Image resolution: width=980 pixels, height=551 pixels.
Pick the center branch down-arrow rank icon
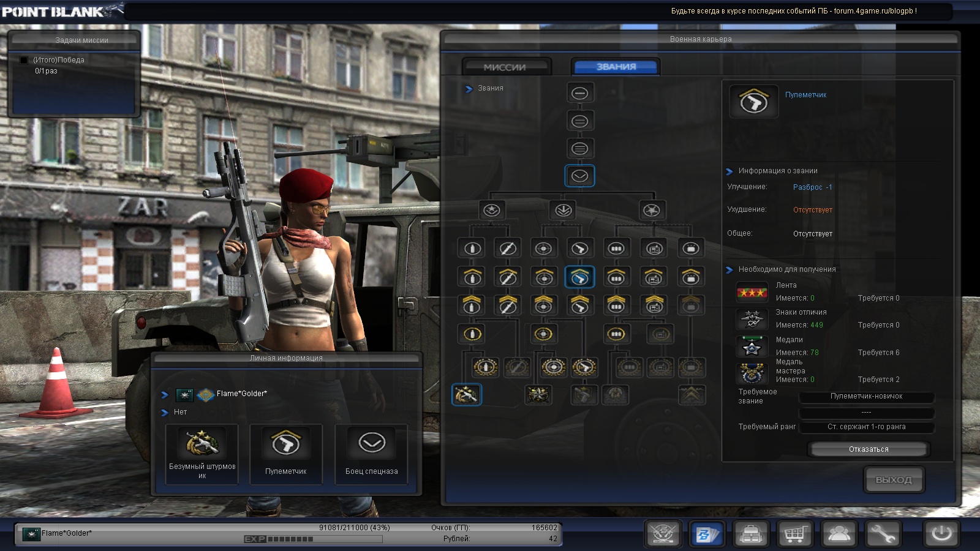coord(563,211)
